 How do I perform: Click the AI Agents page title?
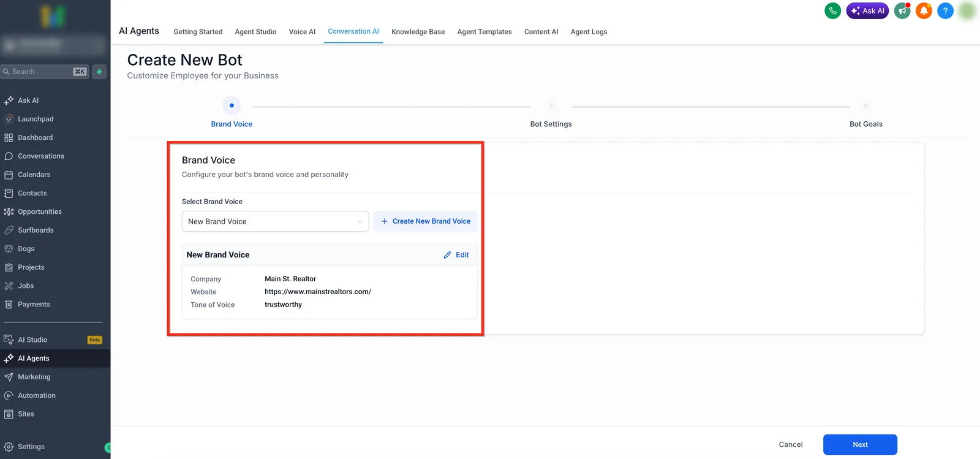(x=139, y=31)
